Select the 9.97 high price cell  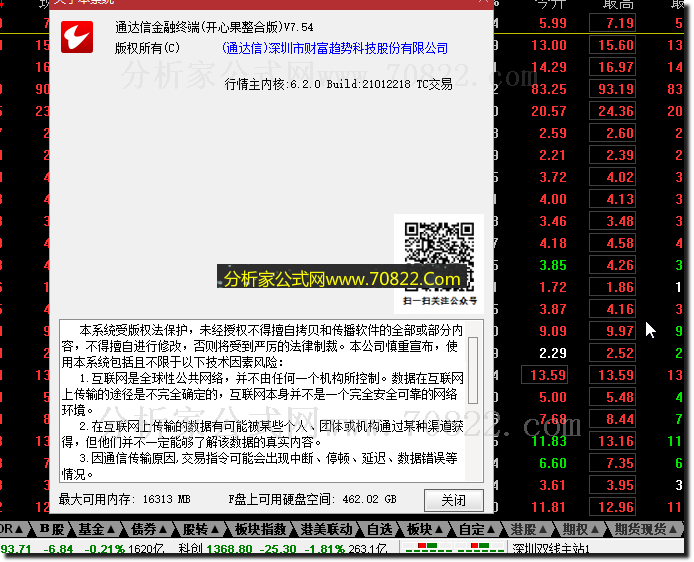[613, 331]
